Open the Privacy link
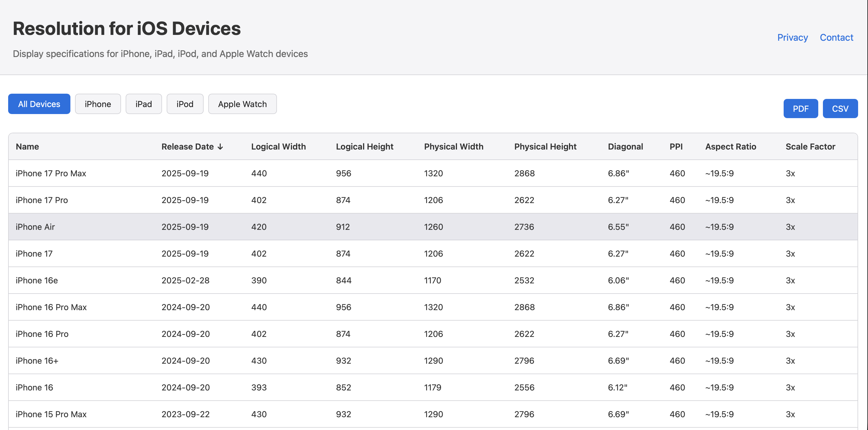 [792, 38]
